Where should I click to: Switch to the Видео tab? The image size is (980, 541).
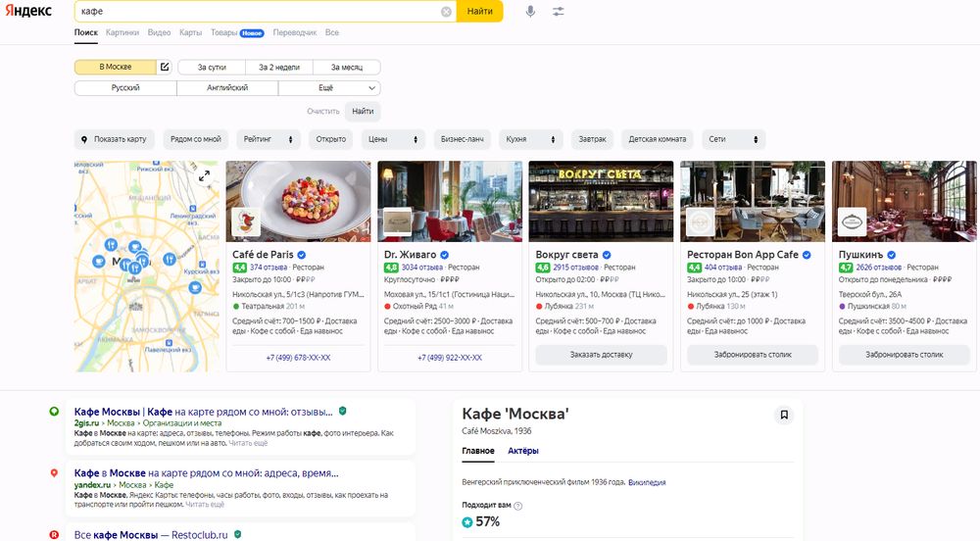tap(159, 32)
